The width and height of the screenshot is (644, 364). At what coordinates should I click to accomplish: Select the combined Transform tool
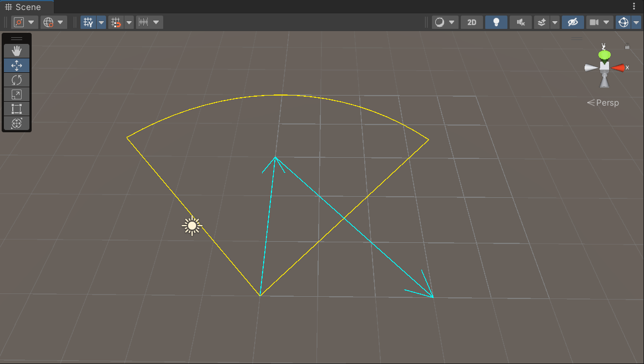coord(17,123)
